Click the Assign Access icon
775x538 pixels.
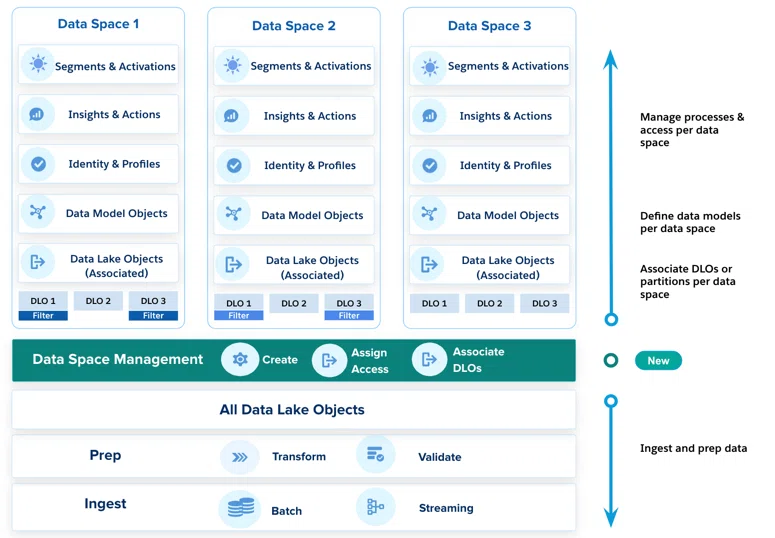(329, 360)
